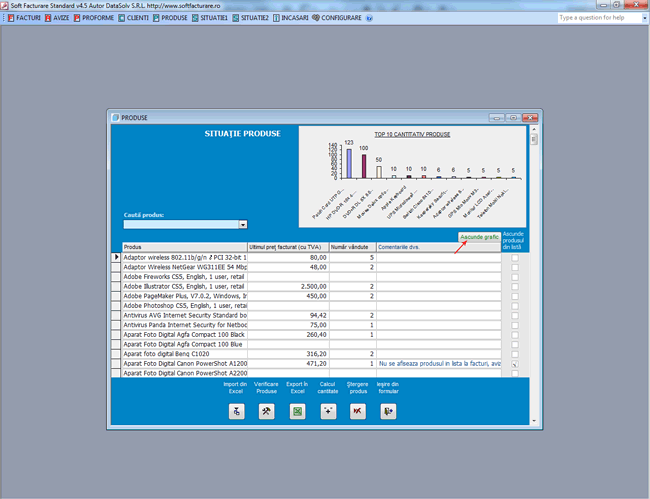Click the PRODUSE window title icon
This screenshot has width=650, height=499.
(x=116, y=118)
